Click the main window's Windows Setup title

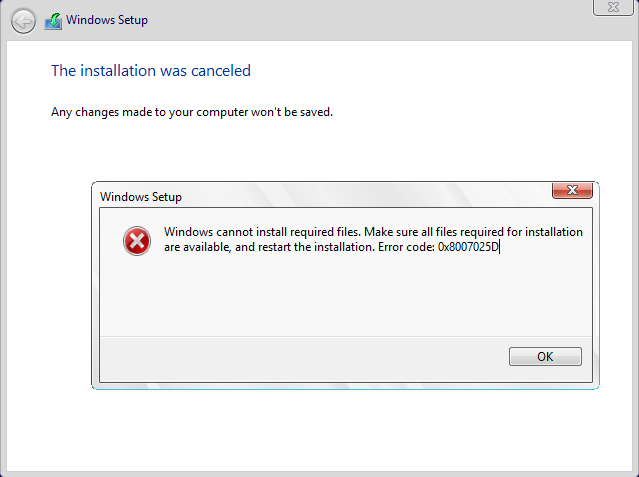coord(104,21)
